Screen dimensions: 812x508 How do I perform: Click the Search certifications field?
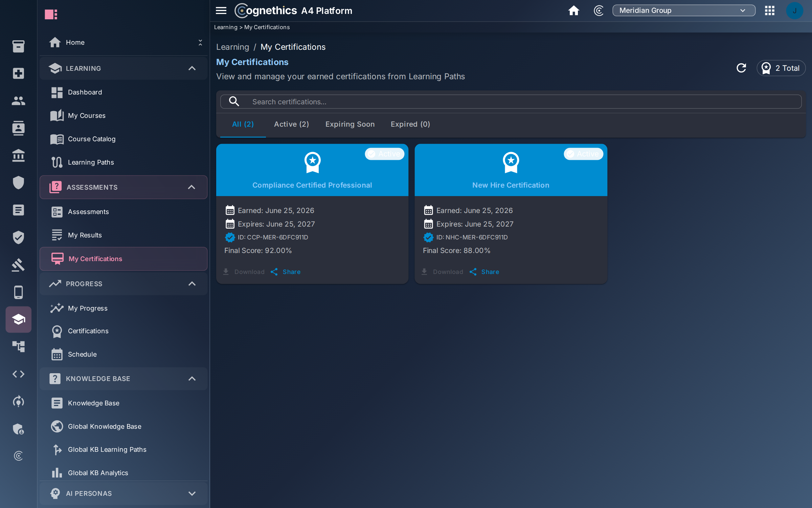pos(511,102)
